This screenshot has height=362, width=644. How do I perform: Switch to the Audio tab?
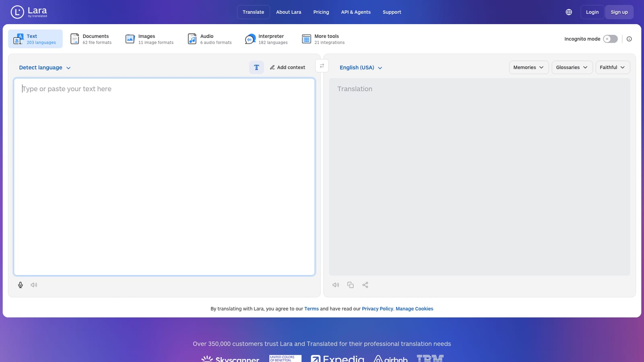click(x=210, y=39)
